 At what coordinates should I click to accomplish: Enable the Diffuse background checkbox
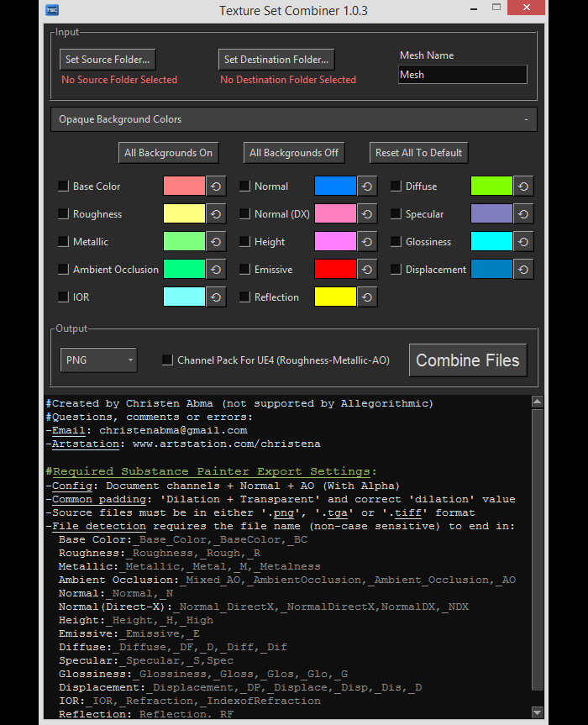pyautogui.click(x=396, y=186)
